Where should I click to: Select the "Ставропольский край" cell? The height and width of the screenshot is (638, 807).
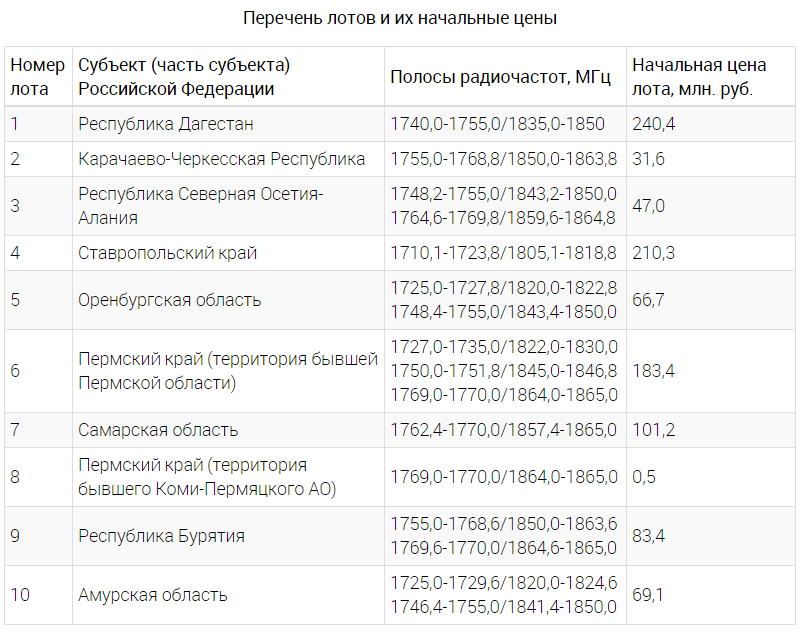(168, 253)
